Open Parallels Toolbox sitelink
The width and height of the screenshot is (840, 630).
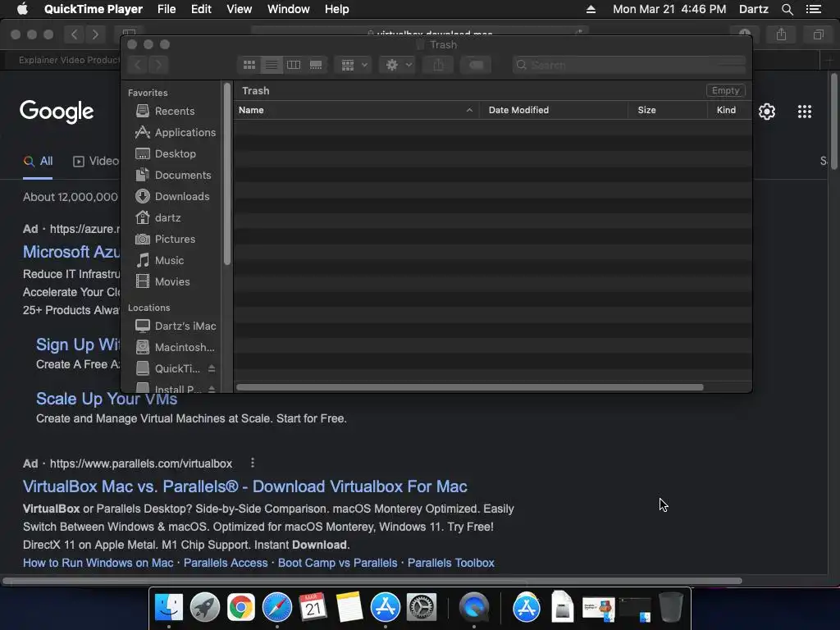point(451,563)
